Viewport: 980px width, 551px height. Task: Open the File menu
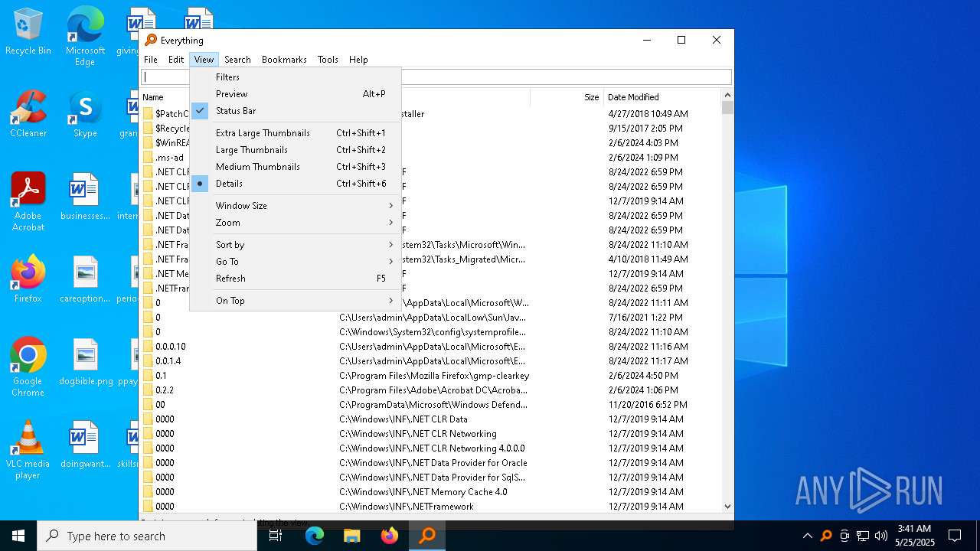click(151, 60)
